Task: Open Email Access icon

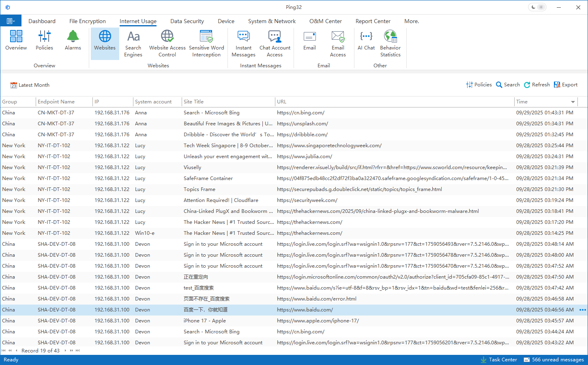Action: pos(338,43)
